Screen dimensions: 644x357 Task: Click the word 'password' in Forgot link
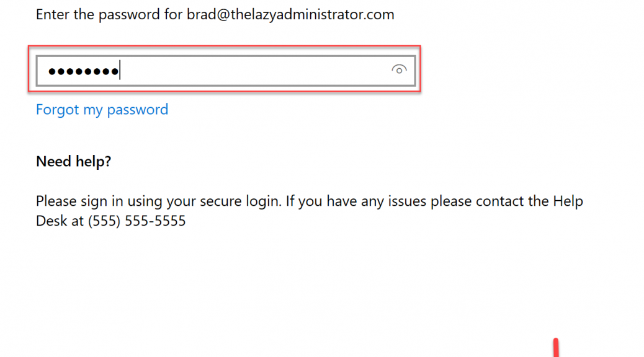point(138,110)
